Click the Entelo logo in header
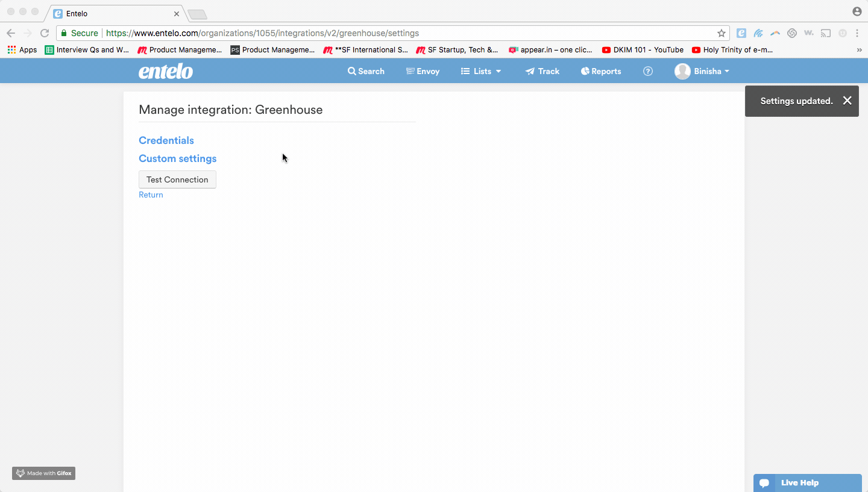This screenshot has width=868, height=492. (x=166, y=71)
